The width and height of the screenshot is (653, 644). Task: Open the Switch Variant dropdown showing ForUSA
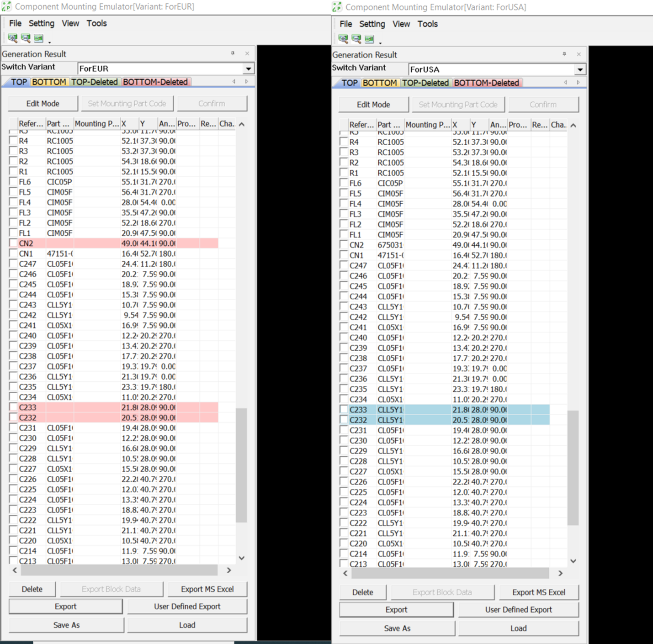click(x=579, y=69)
